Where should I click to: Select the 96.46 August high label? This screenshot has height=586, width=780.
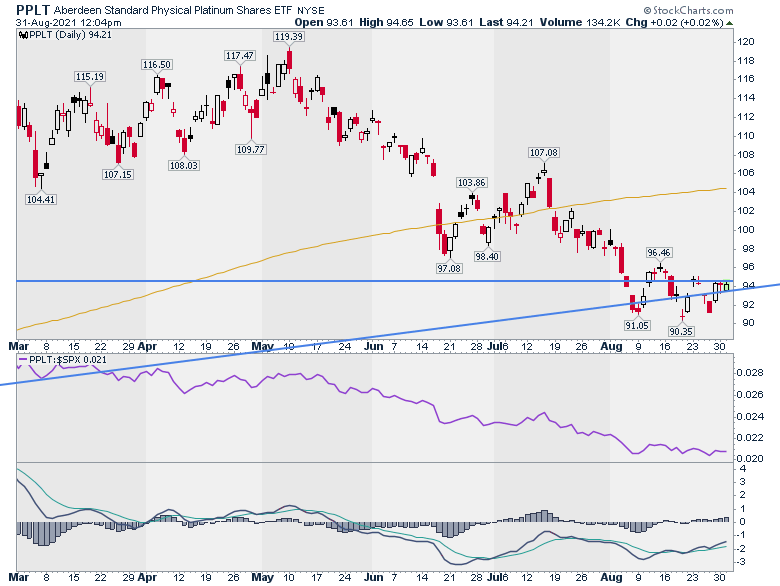659,253
